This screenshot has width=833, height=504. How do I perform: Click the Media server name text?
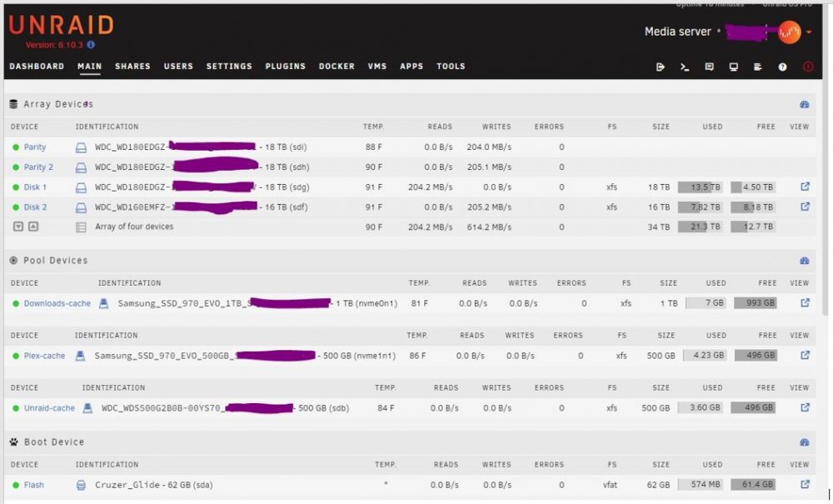677,32
